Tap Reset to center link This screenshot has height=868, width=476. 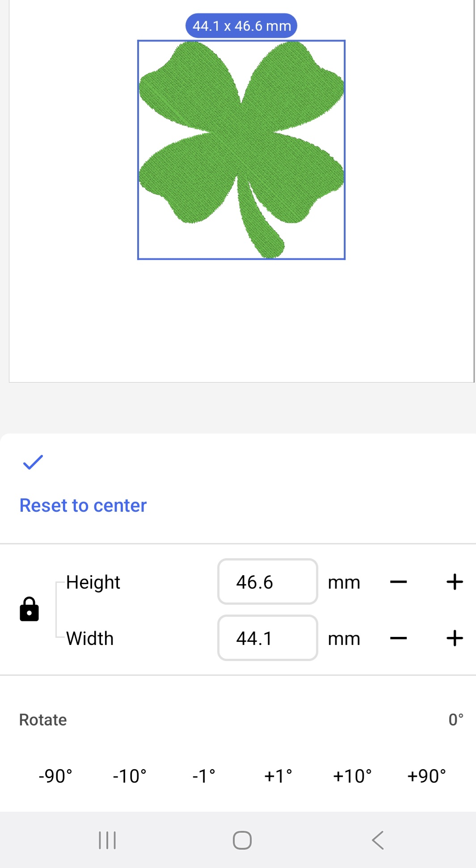(x=83, y=506)
